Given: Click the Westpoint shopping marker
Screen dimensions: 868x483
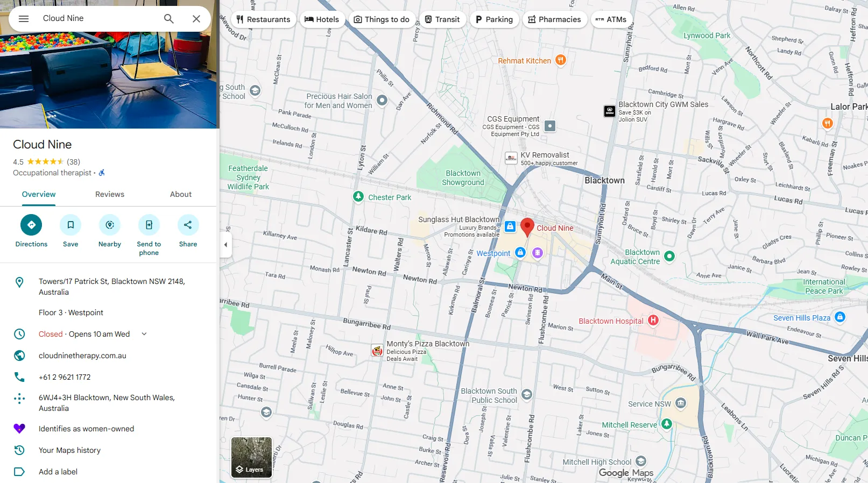Looking at the screenshot, I should point(520,252).
